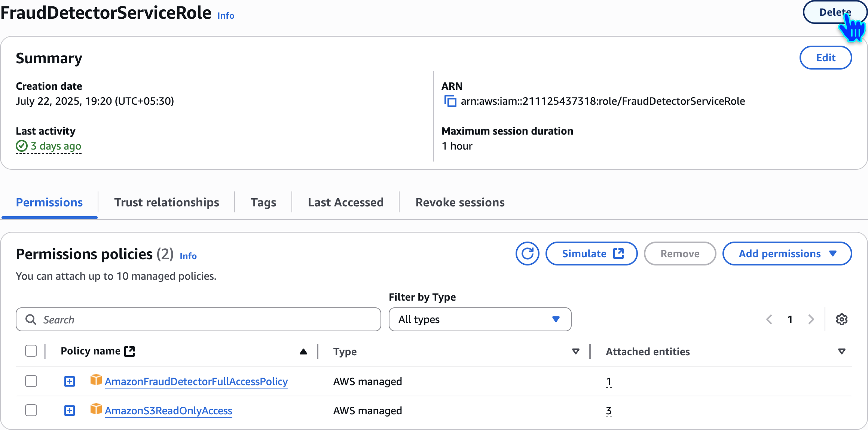The height and width of the screenshot is (430, 868).
Task: Click external link icon beside Policy name
Action: point(130,351)
